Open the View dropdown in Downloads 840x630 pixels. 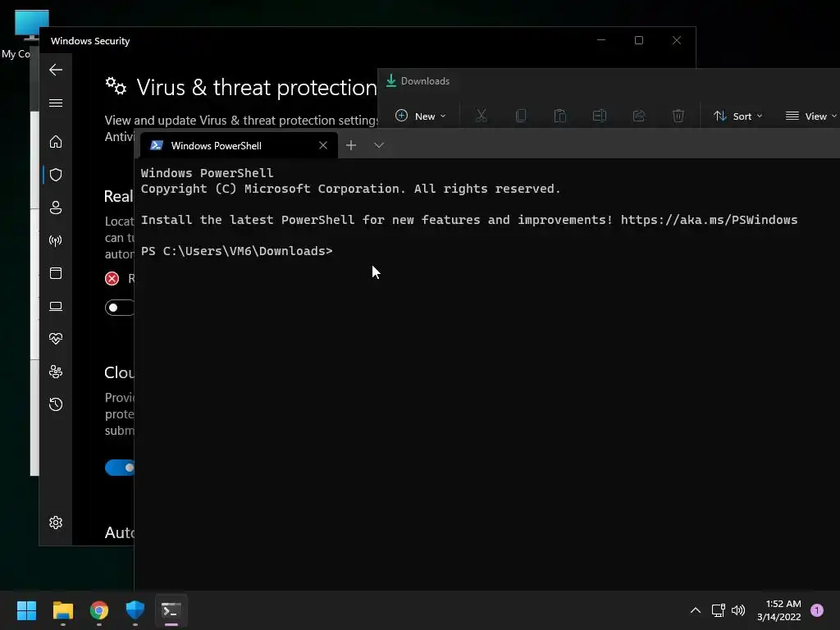click(x=810, y=116)
